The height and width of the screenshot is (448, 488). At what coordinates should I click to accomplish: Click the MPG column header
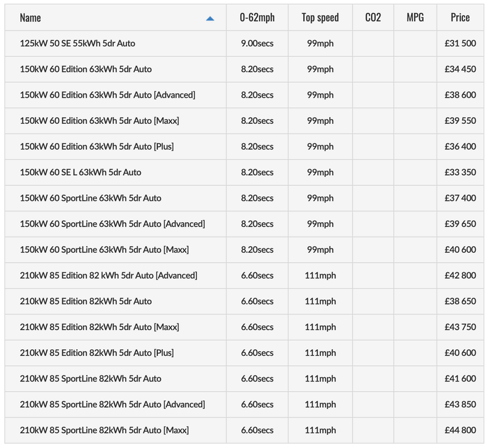click(x=415, y=18)
